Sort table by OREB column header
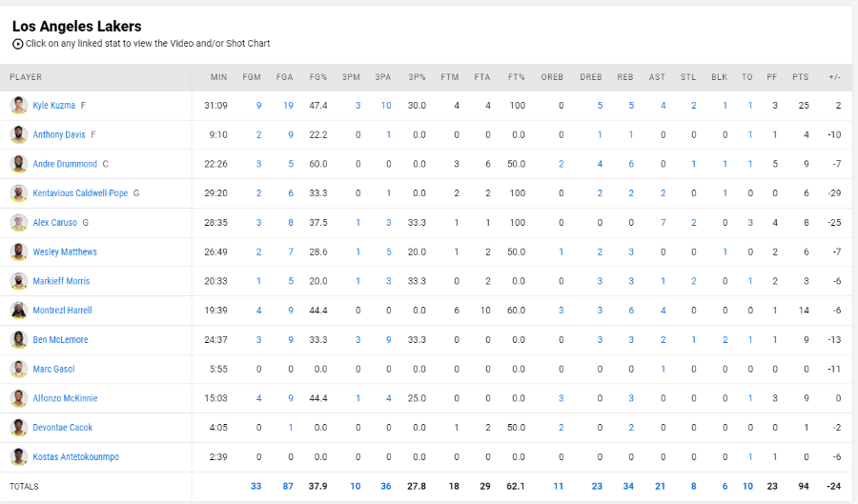This screenshot has height=504, width=858. click(x=552, y=77)
